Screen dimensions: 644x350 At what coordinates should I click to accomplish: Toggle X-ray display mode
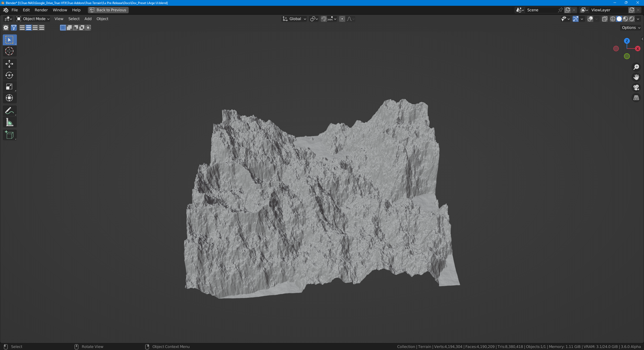tap(605, 19)
